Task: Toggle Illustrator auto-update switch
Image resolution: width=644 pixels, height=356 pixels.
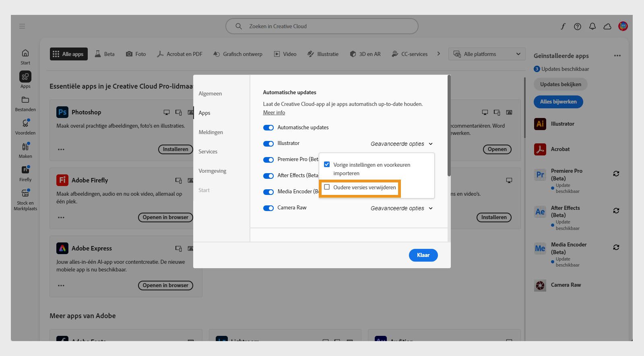Action: 268,144
